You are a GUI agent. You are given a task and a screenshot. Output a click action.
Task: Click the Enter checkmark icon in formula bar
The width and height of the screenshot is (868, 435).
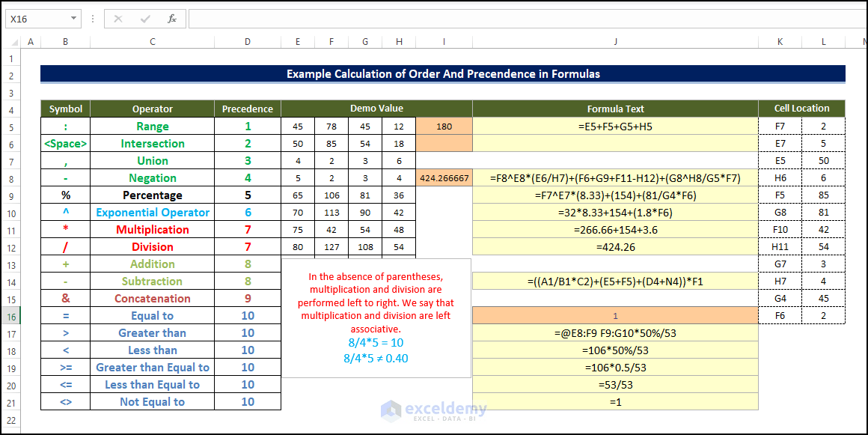coord(145,18)
